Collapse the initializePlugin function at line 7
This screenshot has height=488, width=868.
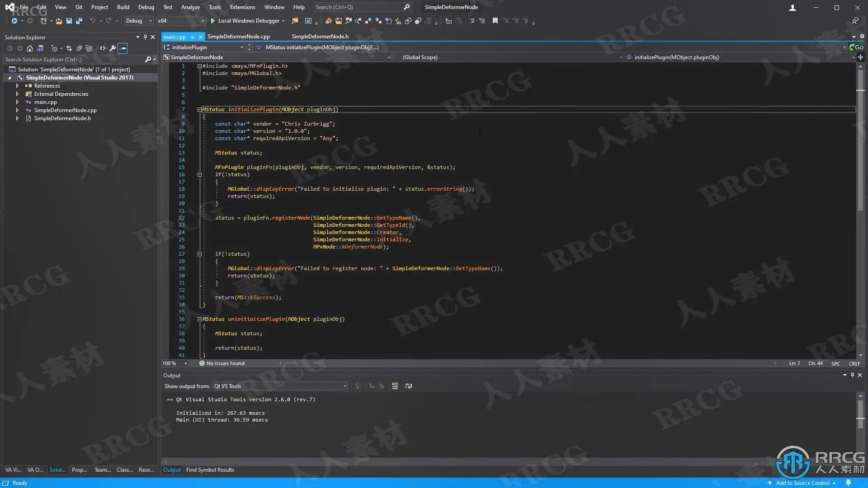click(199, 109)
